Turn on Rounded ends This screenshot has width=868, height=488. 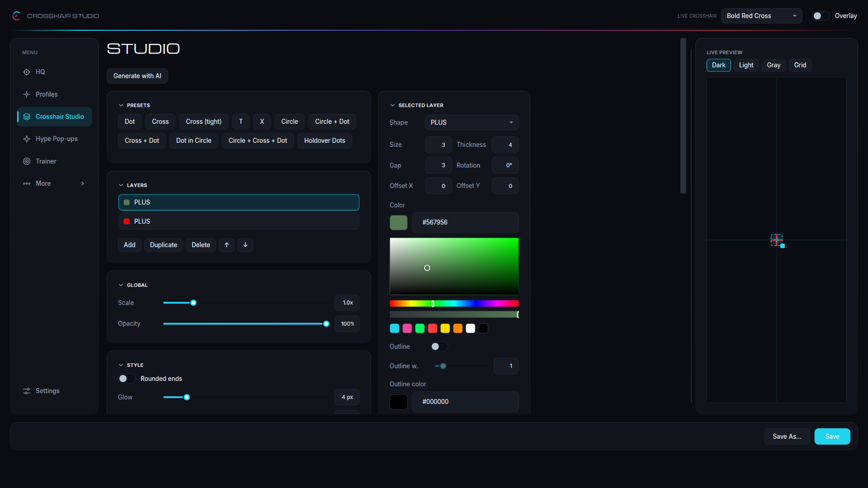[x=127, y=379]
